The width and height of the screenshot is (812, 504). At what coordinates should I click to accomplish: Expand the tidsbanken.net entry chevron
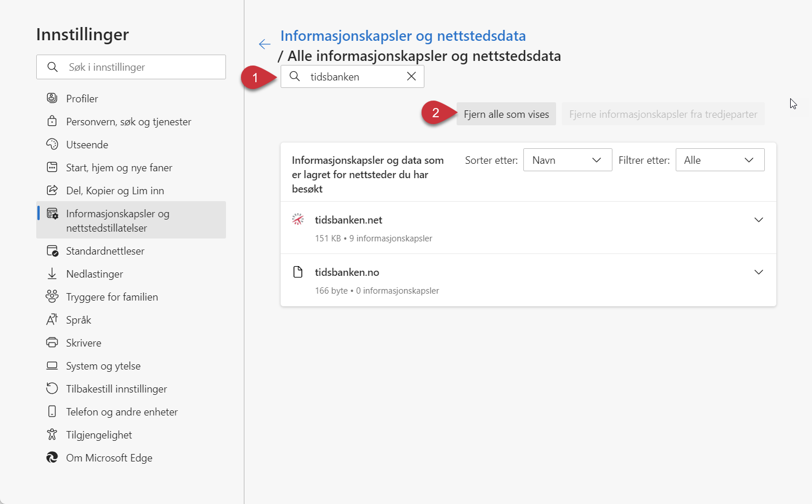[759, 220]
